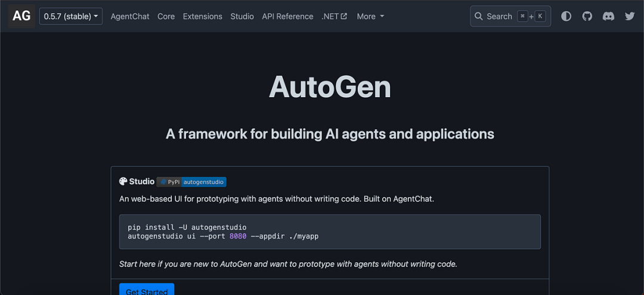Open the AgentChat nav item
The image size is (644, 295).
(130, 17)
